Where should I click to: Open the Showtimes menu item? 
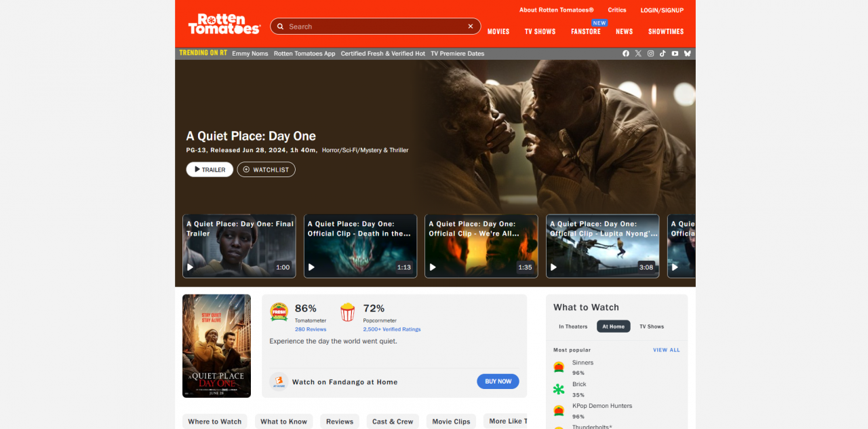666,32
